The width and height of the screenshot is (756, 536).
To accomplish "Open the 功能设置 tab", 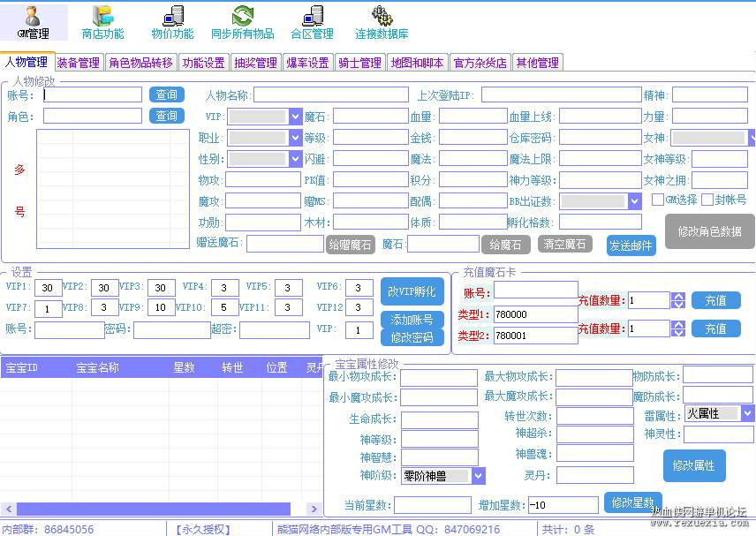I will 203,63.
